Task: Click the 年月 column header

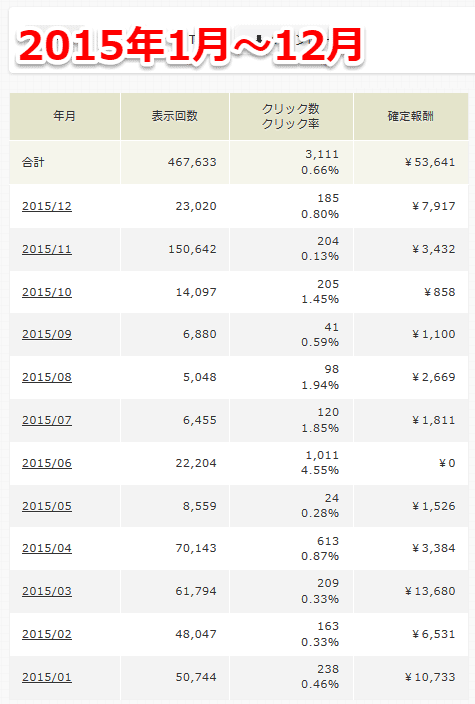Action: point(65,116)
